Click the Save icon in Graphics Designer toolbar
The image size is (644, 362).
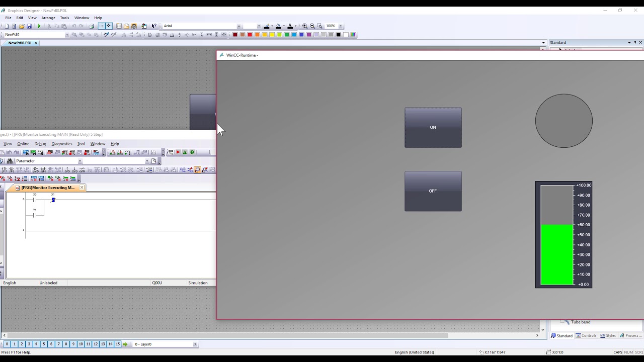(29, 26)
